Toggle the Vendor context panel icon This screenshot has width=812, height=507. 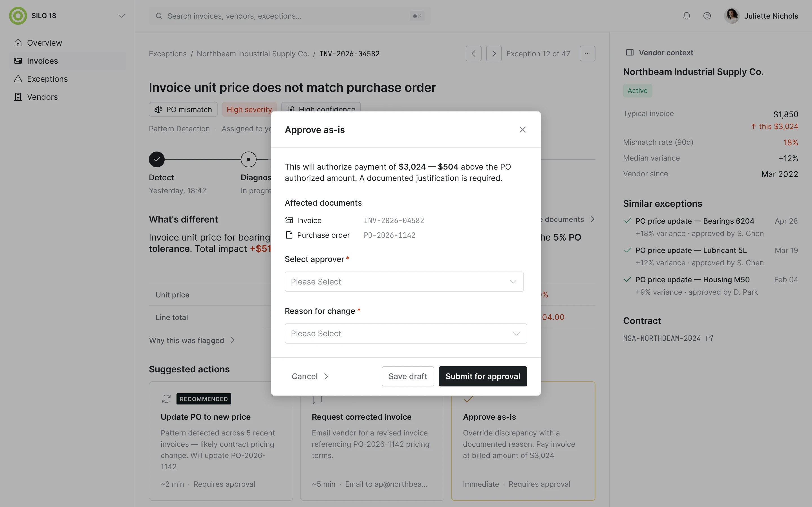tap(630, 53)
